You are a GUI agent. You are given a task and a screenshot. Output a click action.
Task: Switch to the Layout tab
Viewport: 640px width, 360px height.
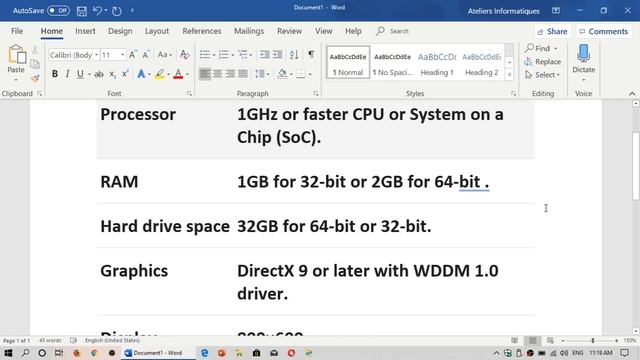tap(157, 31)
